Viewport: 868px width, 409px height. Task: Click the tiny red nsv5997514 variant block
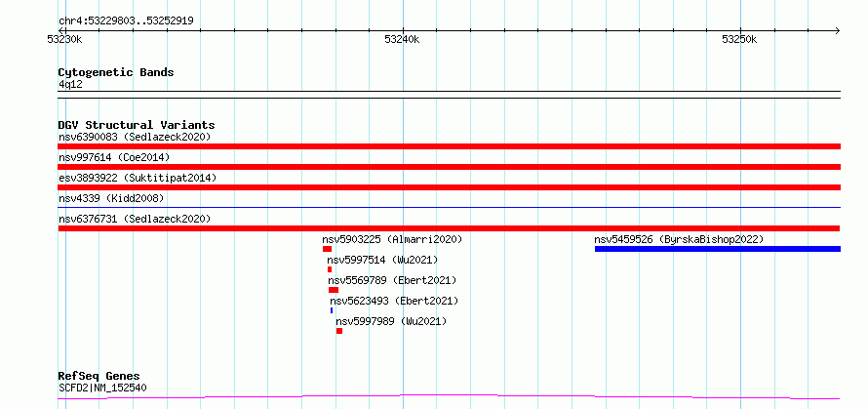tap(330, 269)
